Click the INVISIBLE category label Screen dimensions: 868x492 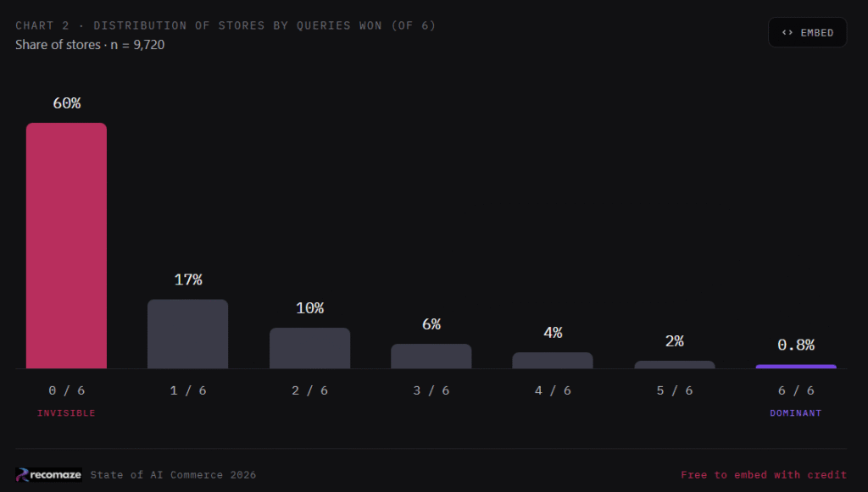tap(66, 413)
